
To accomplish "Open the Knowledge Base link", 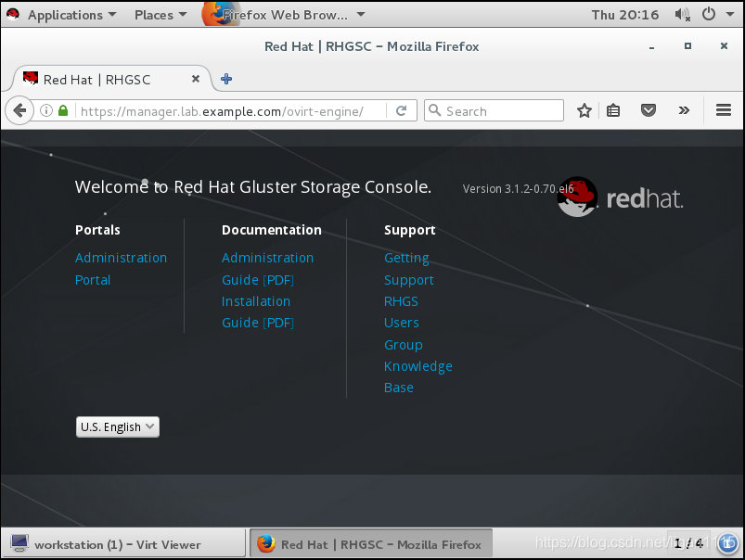I will [x=418, y=376].
